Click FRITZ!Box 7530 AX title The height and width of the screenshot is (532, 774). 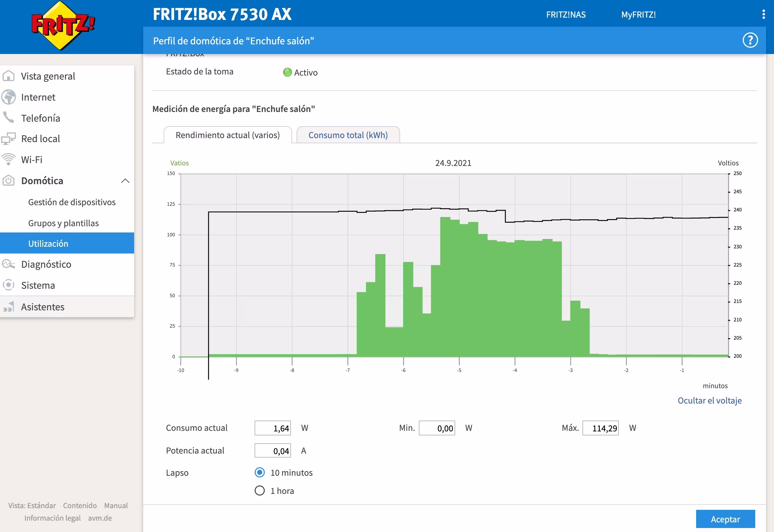point(222,14)
